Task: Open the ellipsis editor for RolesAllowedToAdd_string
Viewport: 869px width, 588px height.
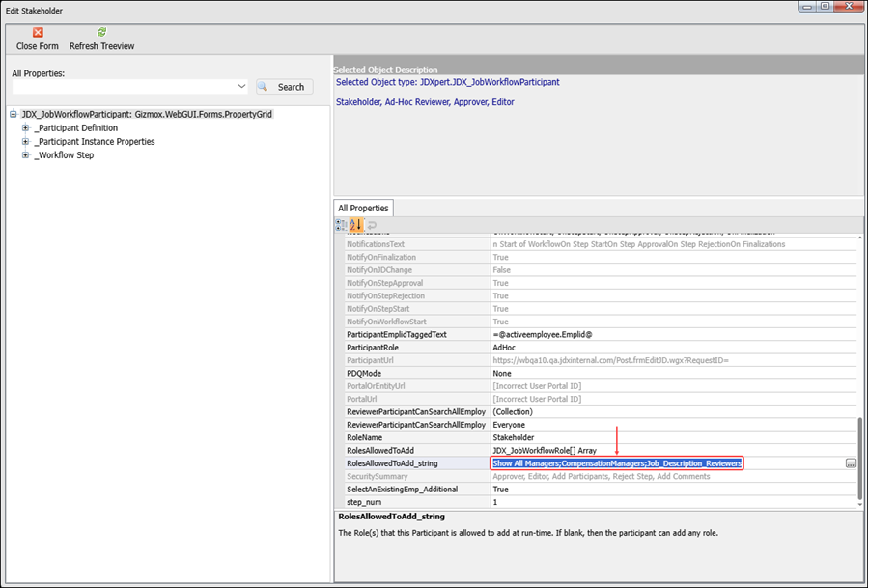Action: pos(850,463)
